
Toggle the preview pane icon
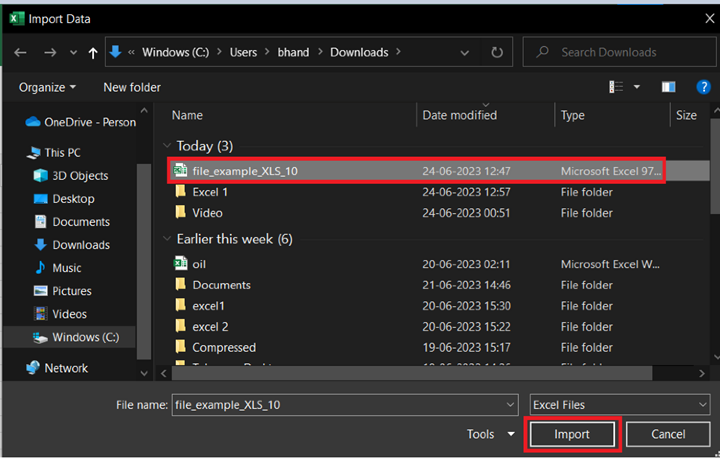[x=668, y=87]
